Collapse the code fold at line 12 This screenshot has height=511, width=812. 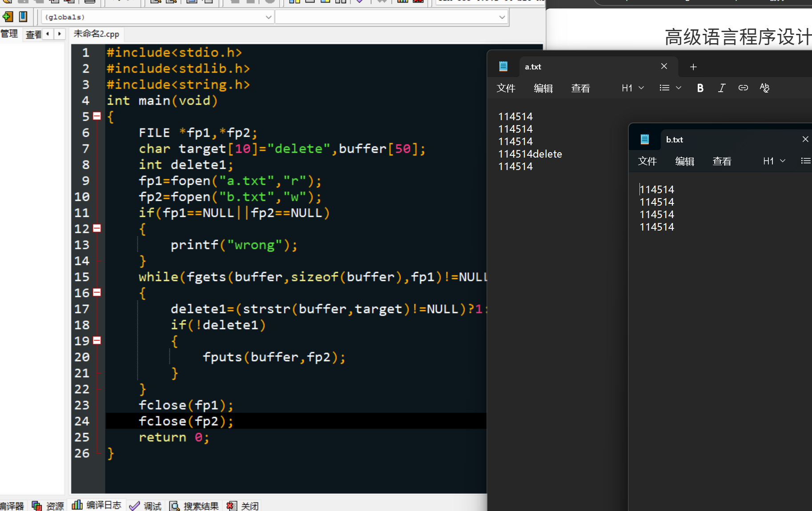coord(96,228)
